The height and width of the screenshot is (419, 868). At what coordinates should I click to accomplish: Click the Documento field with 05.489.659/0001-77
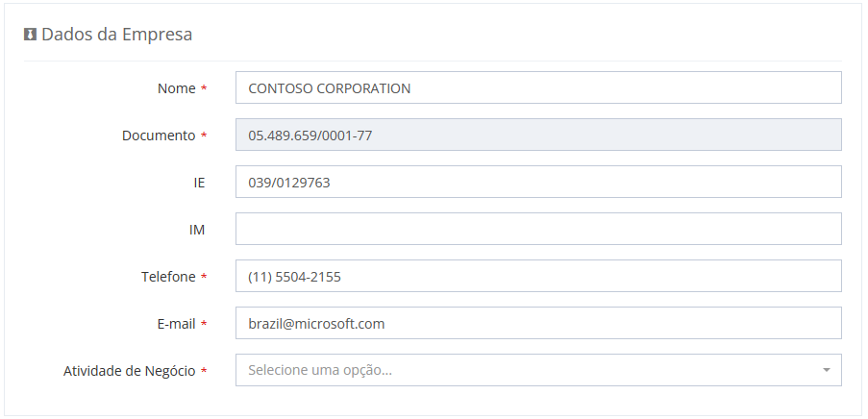click(538, 136)
